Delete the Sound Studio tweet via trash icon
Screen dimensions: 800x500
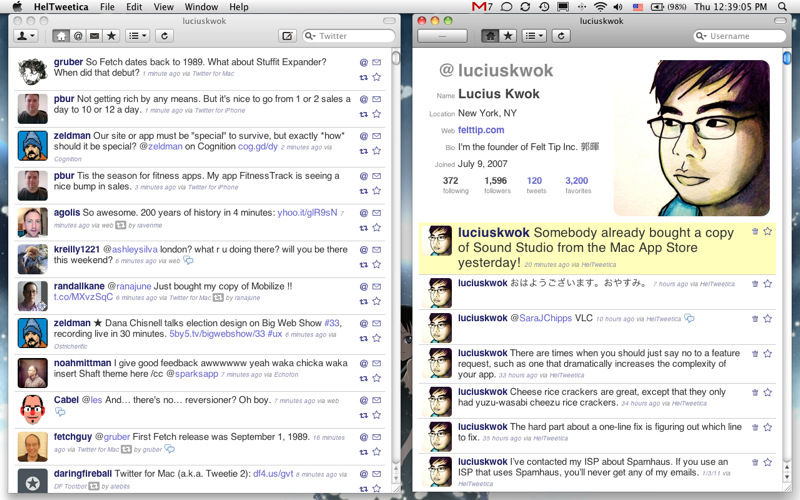755,232
